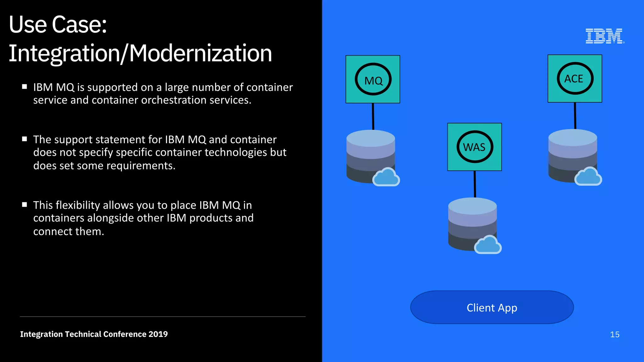Select the database cylinder beneath WAS
The image size is (644, 362).
click(472, 224)
